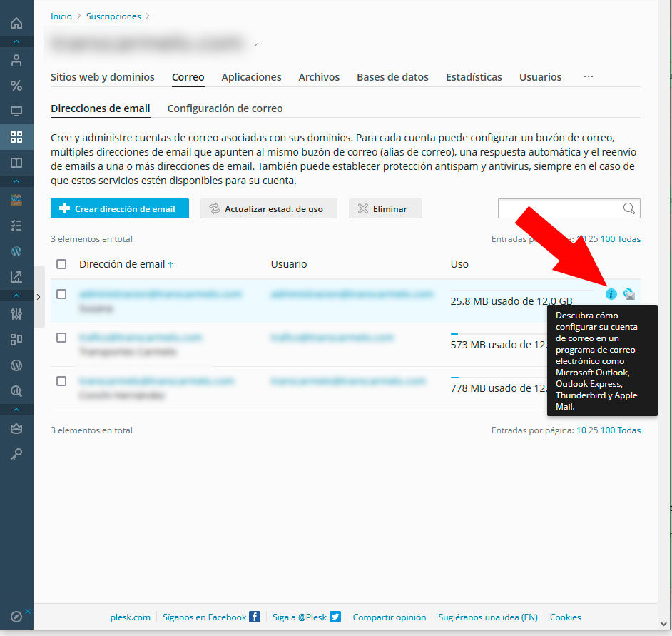Collapse the sidebar group chevron below Home icon
Viewport: 672px width, 636px height.
[16, 41]
